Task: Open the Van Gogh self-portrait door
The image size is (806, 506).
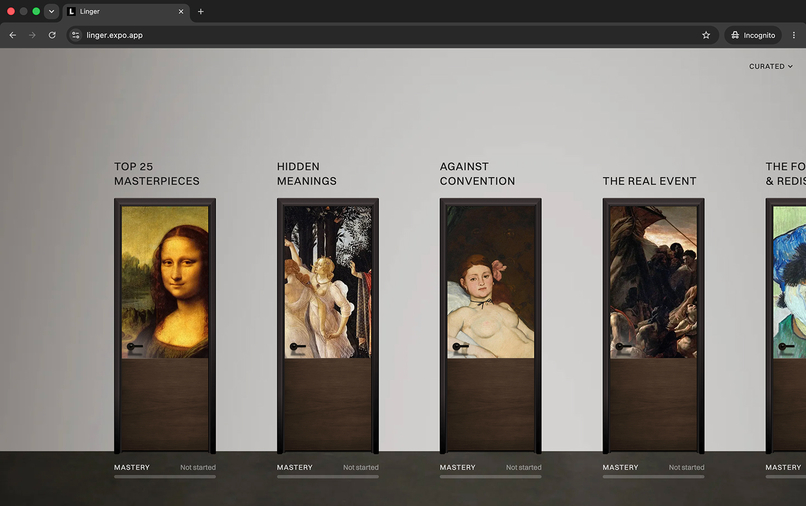Action: [x=786, y=326]
